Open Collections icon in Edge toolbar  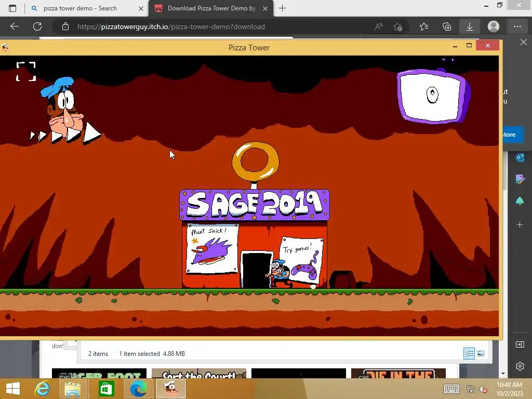pyautogui.click(x=447, y=26)
